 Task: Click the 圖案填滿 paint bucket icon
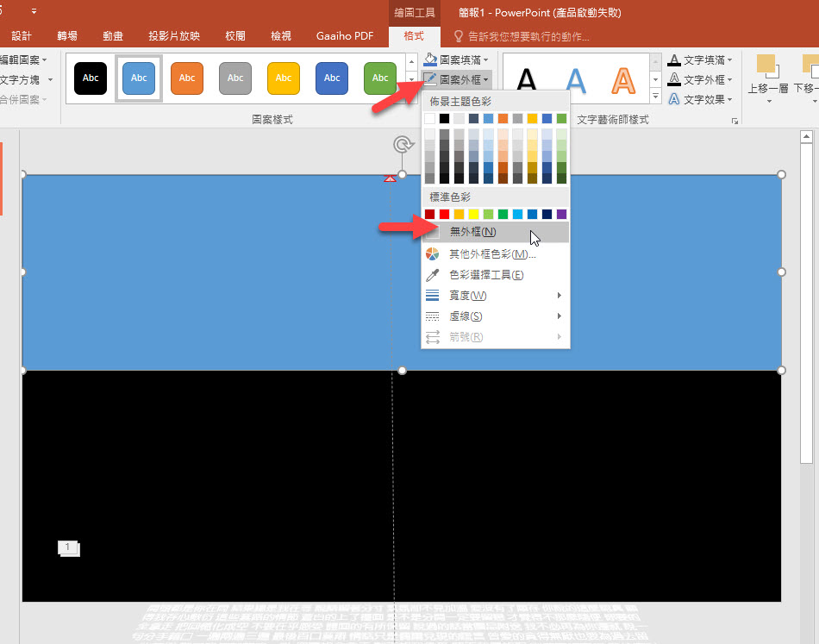coord(430,59)
